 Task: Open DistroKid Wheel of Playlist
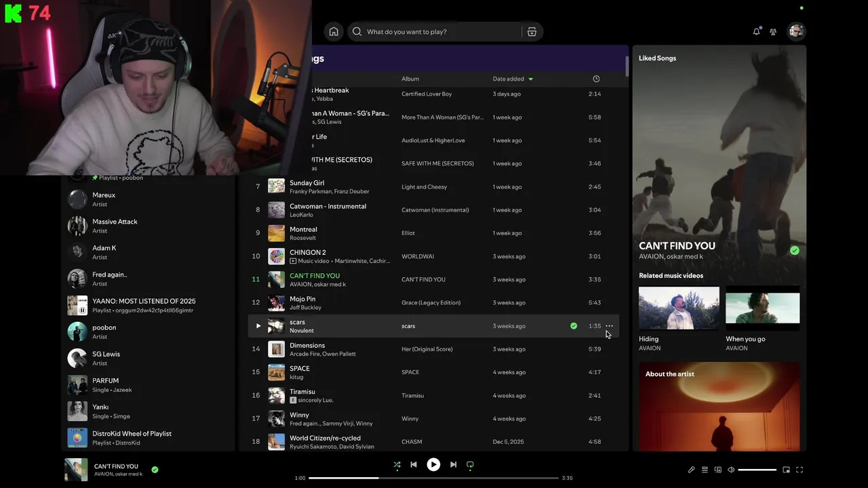[x=148, y=438]
